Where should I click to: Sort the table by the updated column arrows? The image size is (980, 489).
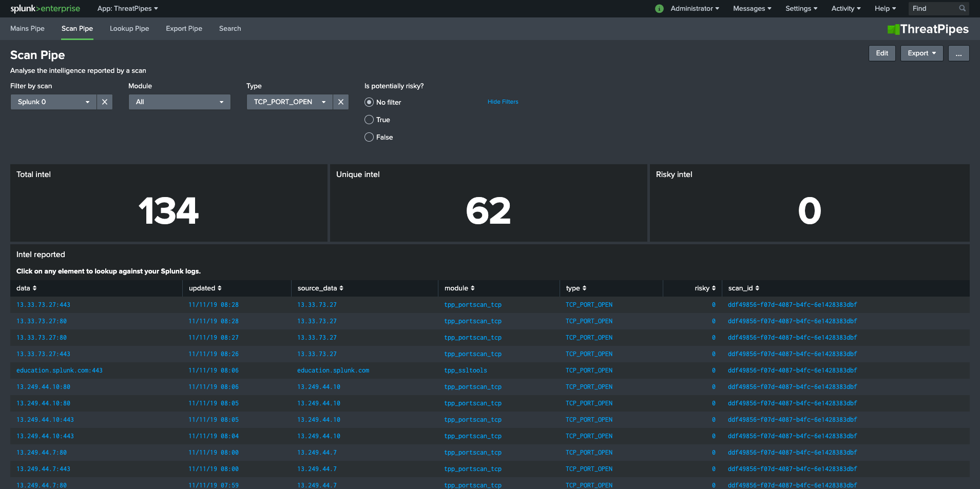[220, 288]
